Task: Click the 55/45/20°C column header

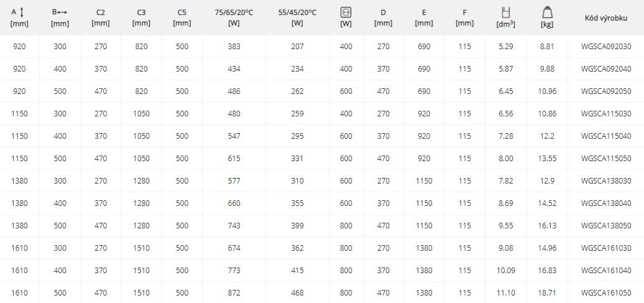Action: (297, 17)
